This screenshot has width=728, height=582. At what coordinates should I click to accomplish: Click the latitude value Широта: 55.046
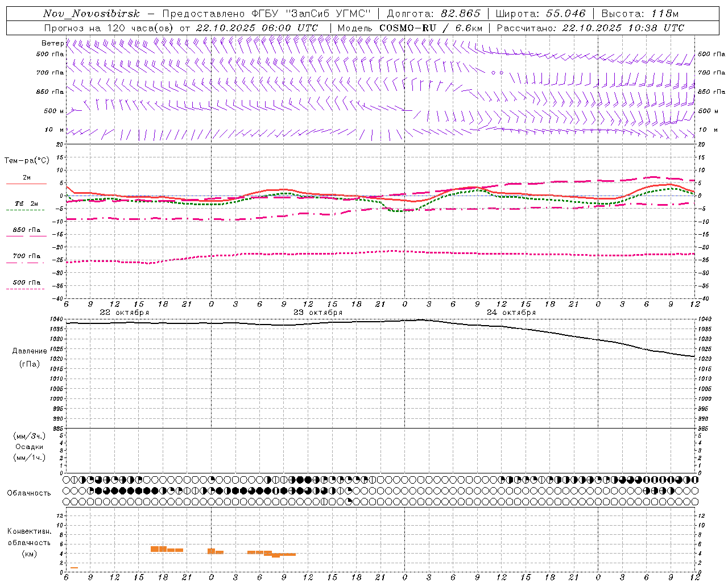[540, 14]
